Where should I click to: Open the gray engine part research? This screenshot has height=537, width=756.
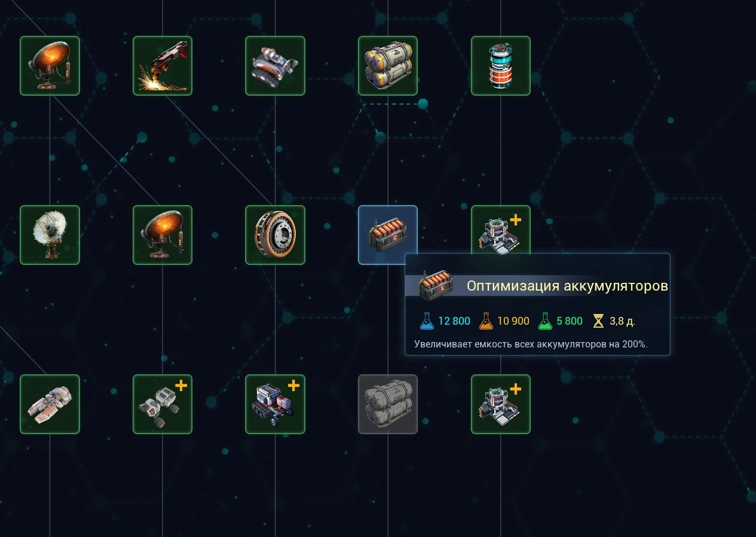coord(275,66)
